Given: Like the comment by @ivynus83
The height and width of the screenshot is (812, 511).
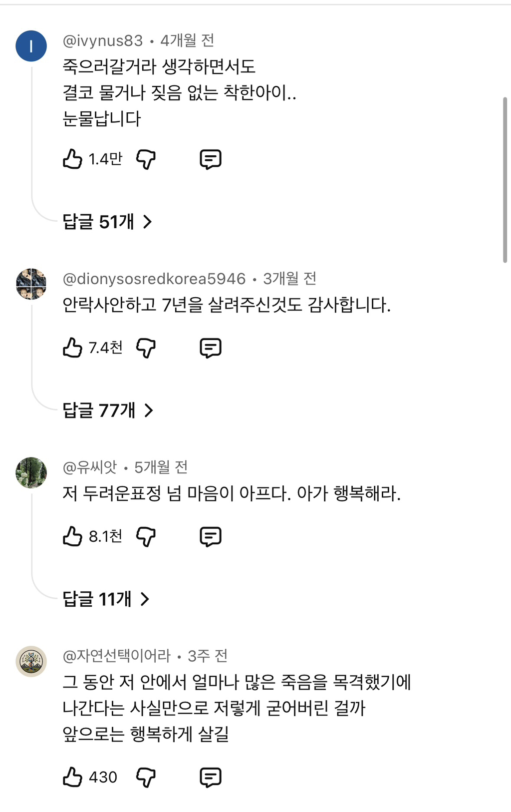Looking at the screenshot, I should (x=73, y=159).
